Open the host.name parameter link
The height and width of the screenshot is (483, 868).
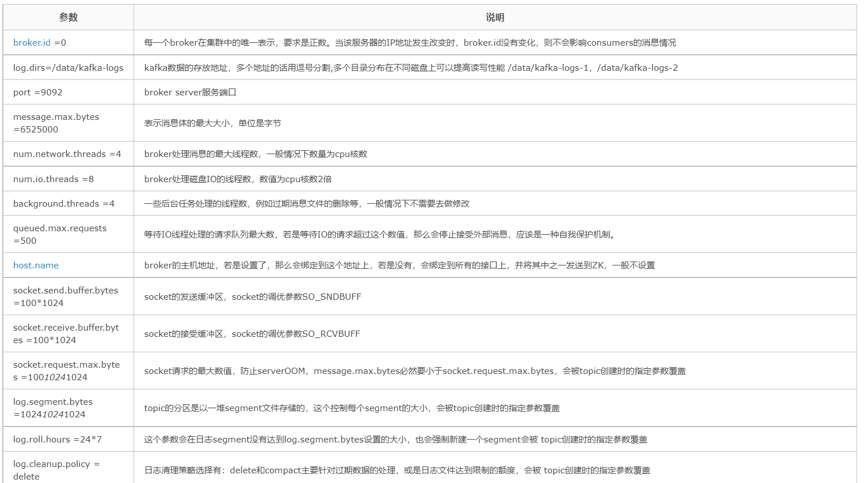click(35, 265)
